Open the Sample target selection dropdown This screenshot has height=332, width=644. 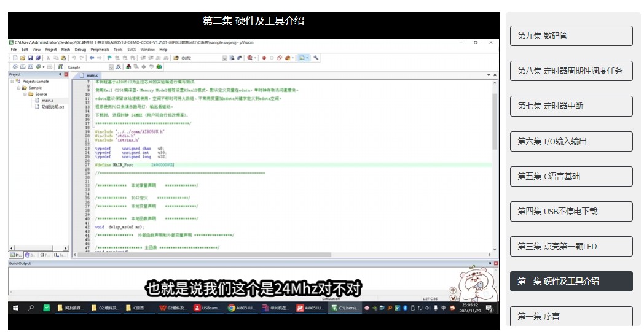tap(111, 67)
